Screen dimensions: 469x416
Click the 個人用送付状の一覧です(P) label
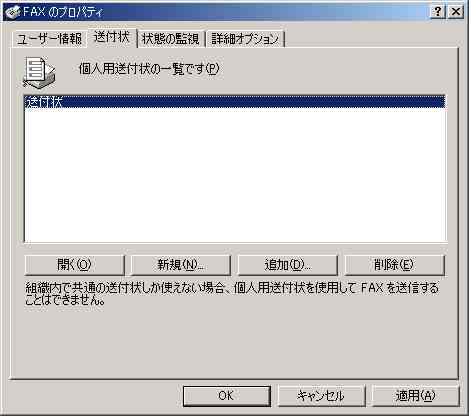tap(149, 69)
